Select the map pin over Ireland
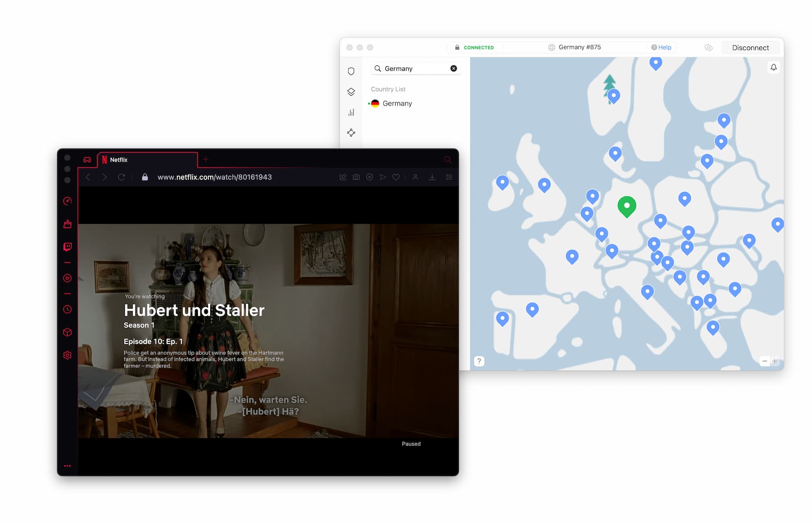The width and height of the screenshot is (812, 522). tap(502, 183)
